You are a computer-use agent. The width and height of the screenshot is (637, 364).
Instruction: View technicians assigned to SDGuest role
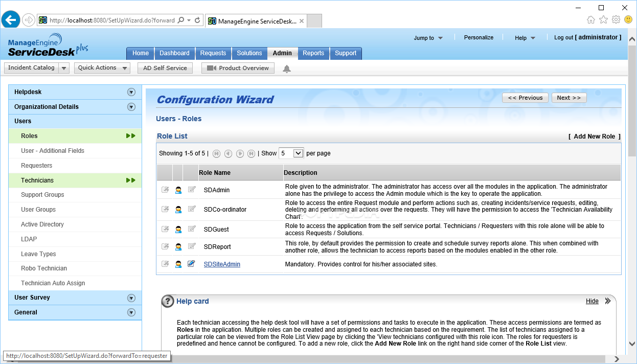[178, 229]
